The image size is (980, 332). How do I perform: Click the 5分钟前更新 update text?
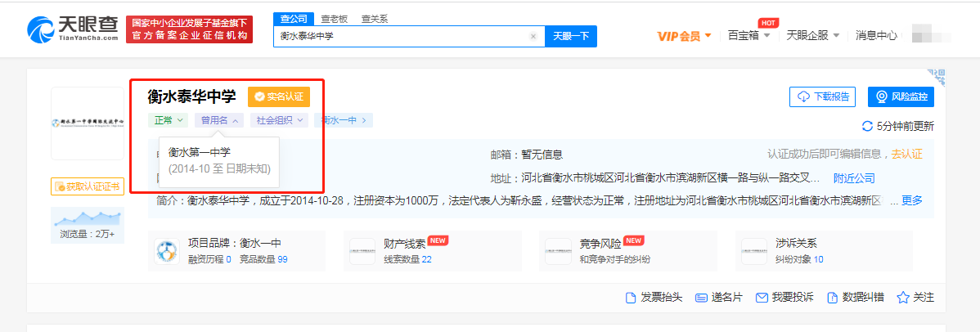pyautogui.click(x=905, y=126)
